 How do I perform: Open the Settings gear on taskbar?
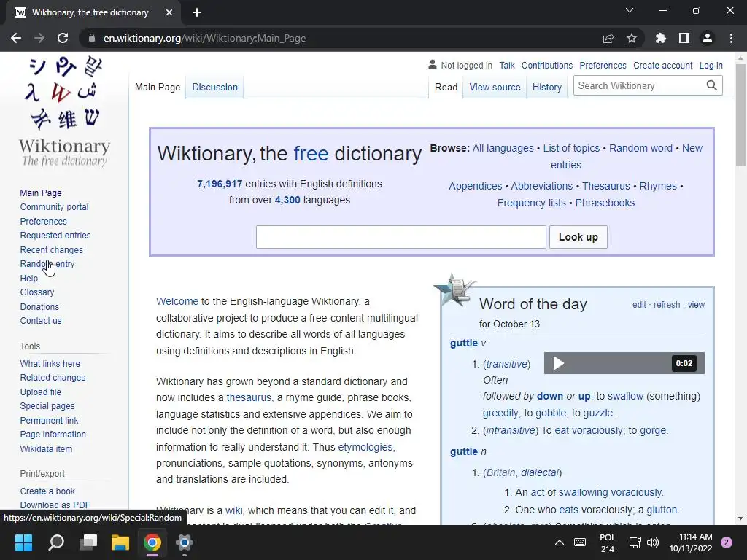coord(185,542)
